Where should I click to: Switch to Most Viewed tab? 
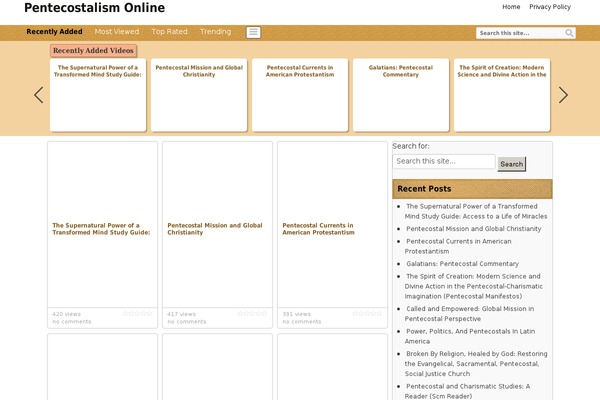coord(117,32)
